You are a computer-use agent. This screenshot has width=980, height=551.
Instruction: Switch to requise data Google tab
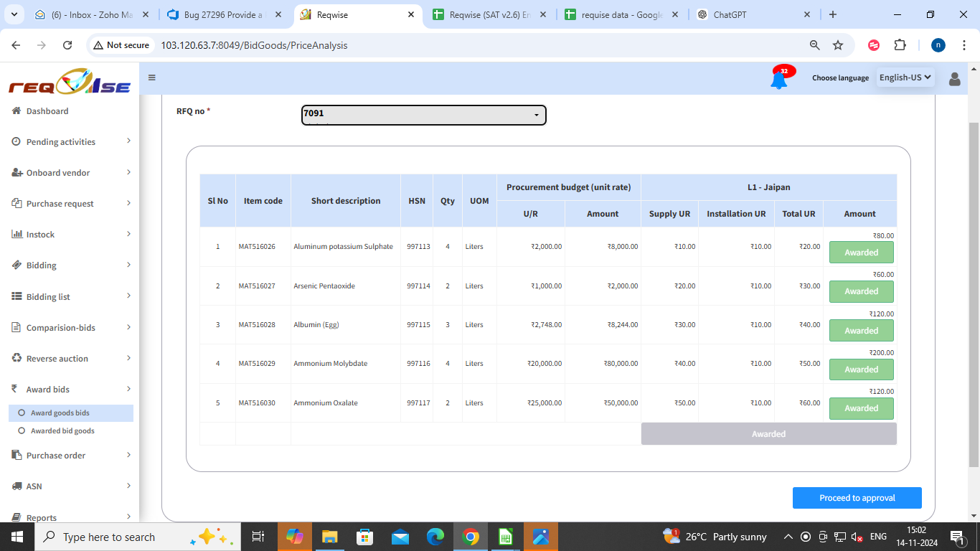pos(621,14)
